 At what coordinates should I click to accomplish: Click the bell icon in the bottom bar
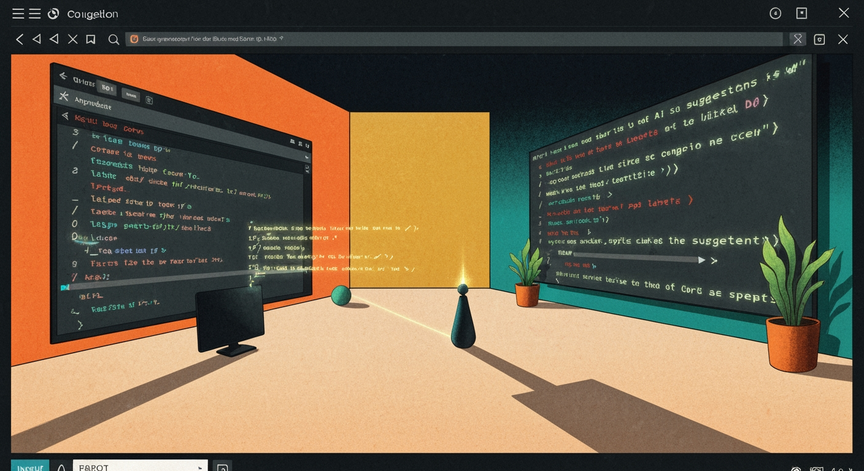pos(62,467)
